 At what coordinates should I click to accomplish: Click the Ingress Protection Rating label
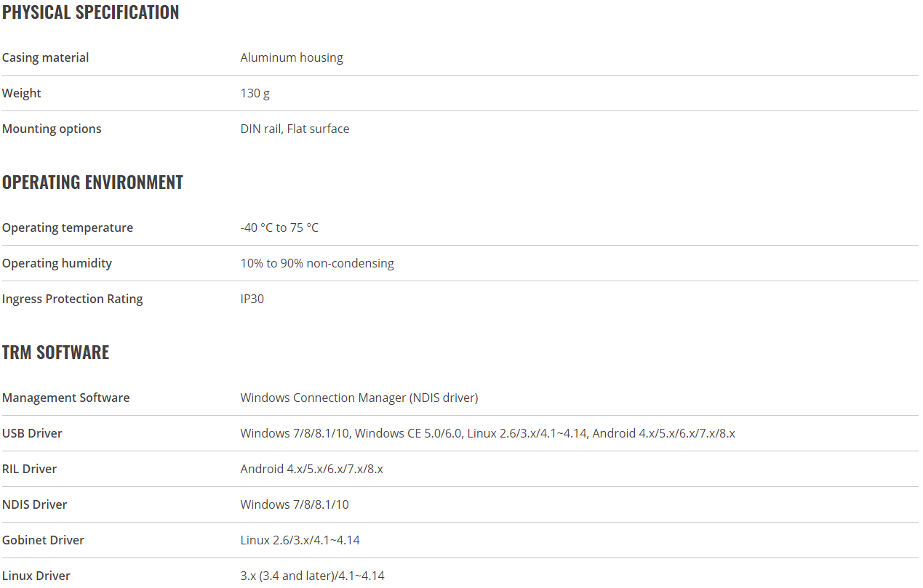[x=73, y=299]
